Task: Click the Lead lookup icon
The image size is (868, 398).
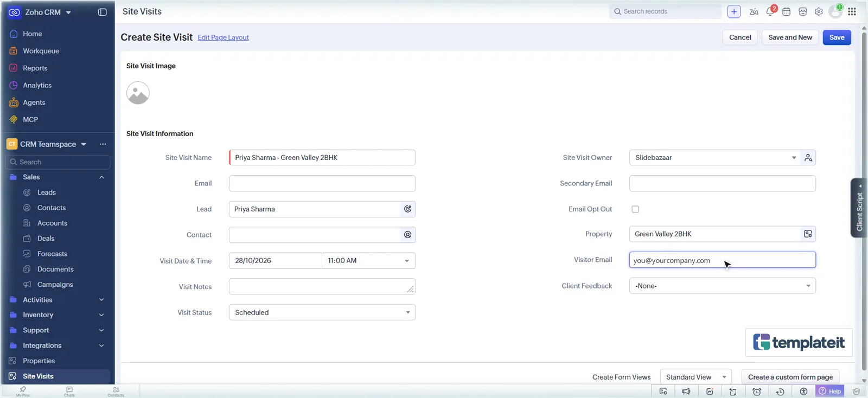Action: pyautogui.click(x=407, y=209)
